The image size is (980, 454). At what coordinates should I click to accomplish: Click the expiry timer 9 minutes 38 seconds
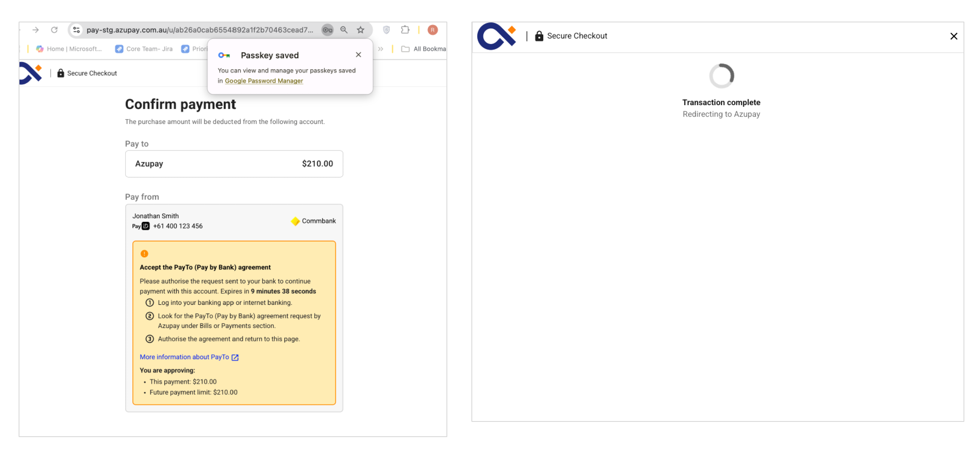pos(283,291)
